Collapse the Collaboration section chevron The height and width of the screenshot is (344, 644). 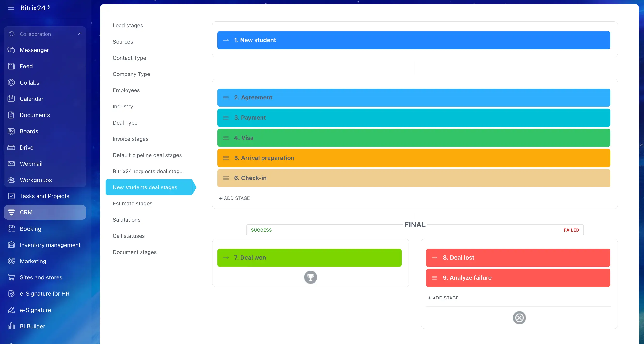click(80, 34)
